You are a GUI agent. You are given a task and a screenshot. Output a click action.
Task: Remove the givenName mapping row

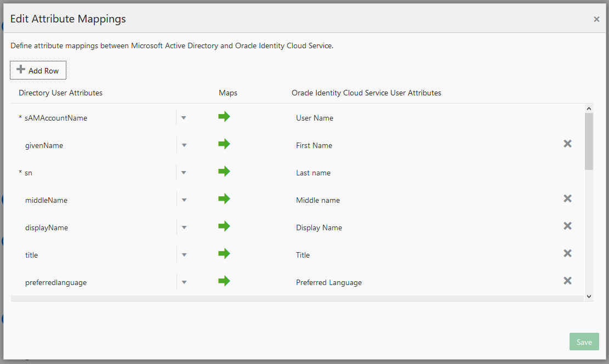(567, 144)
